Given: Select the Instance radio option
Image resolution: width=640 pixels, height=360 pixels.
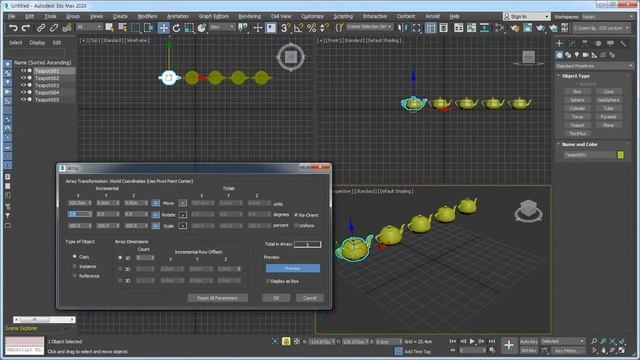Looking at the screenshot, I should pyautogui.click(x=75, y=266).
